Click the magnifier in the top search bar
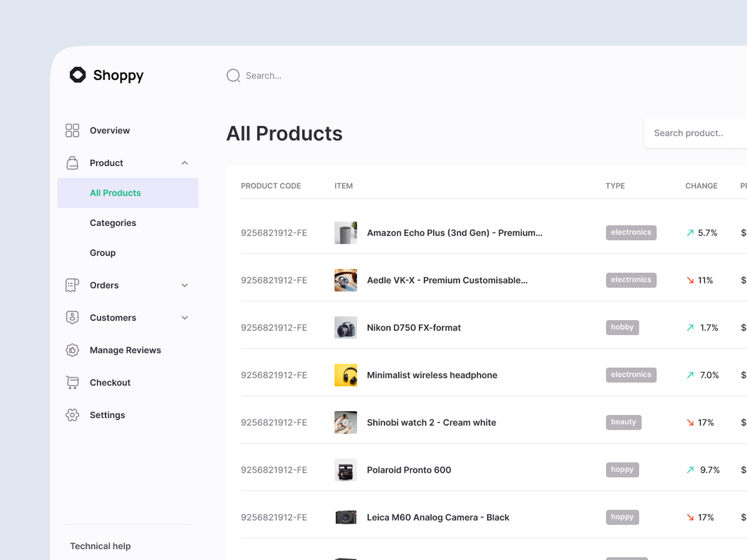 [233, 76]
